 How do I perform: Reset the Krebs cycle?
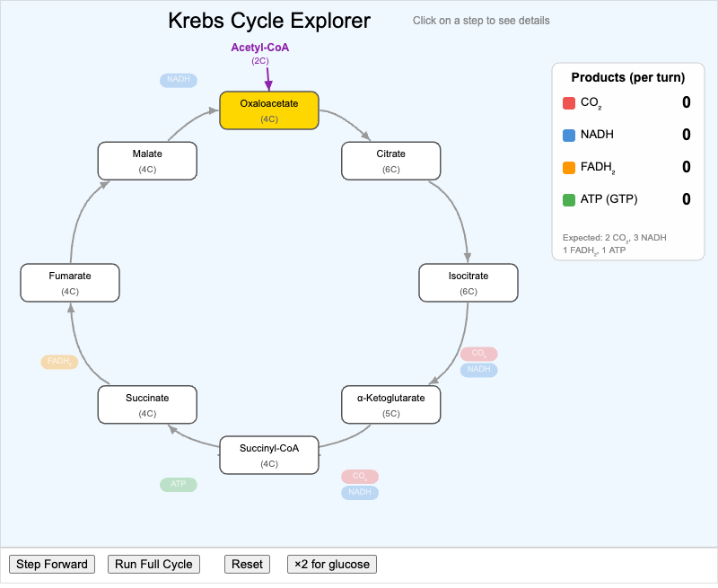click(247, 564)
